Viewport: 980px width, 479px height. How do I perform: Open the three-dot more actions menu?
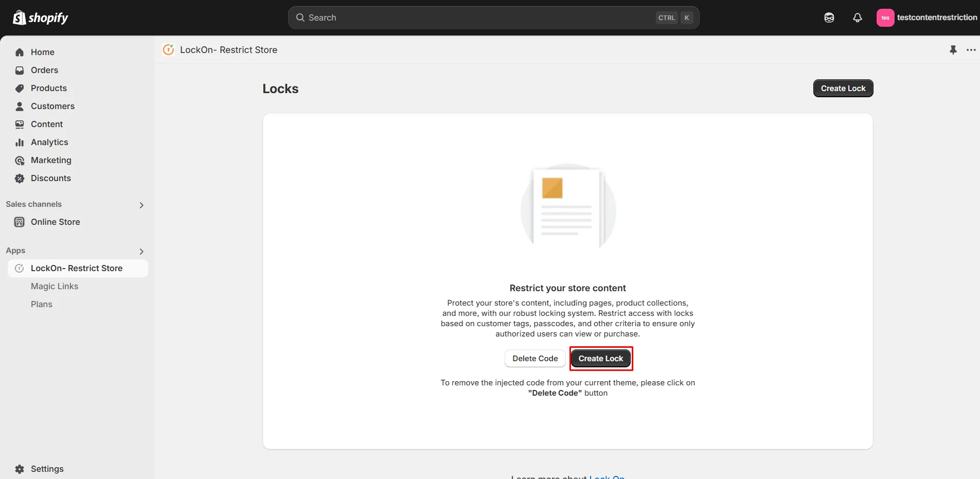971,50
